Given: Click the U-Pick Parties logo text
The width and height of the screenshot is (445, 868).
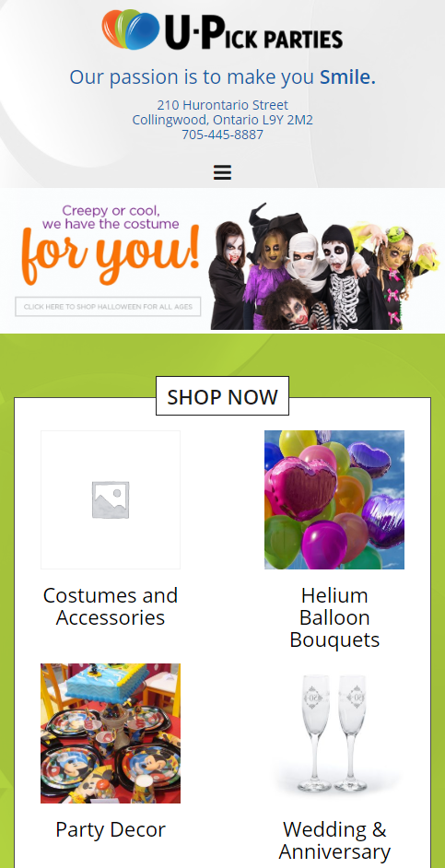Looking at the screenshot, I should coord(253,32).
